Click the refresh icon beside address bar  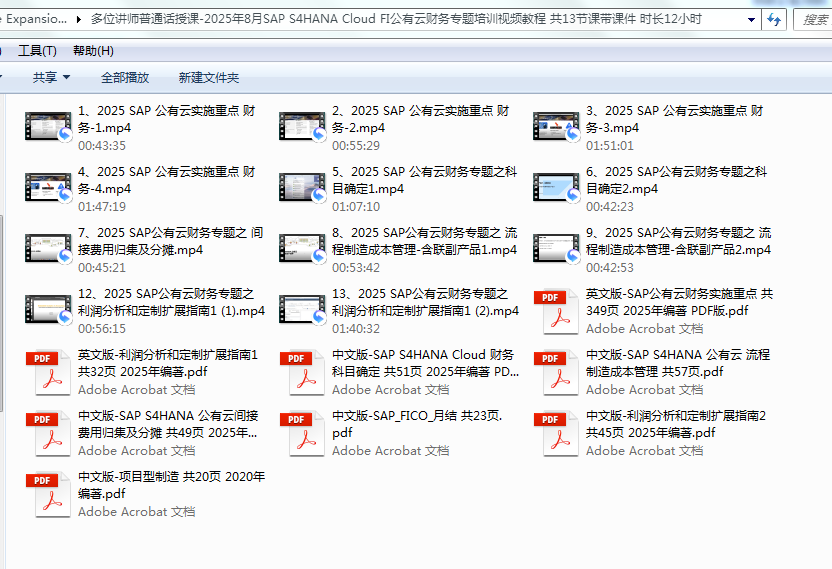774,19
